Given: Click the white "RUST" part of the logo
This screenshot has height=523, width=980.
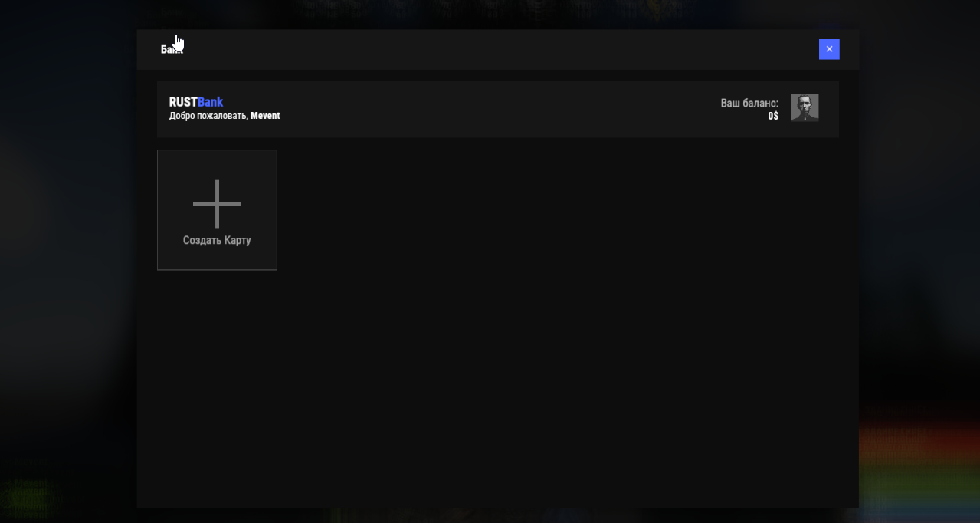Looking at the screenshot, I should click(183, 102).
